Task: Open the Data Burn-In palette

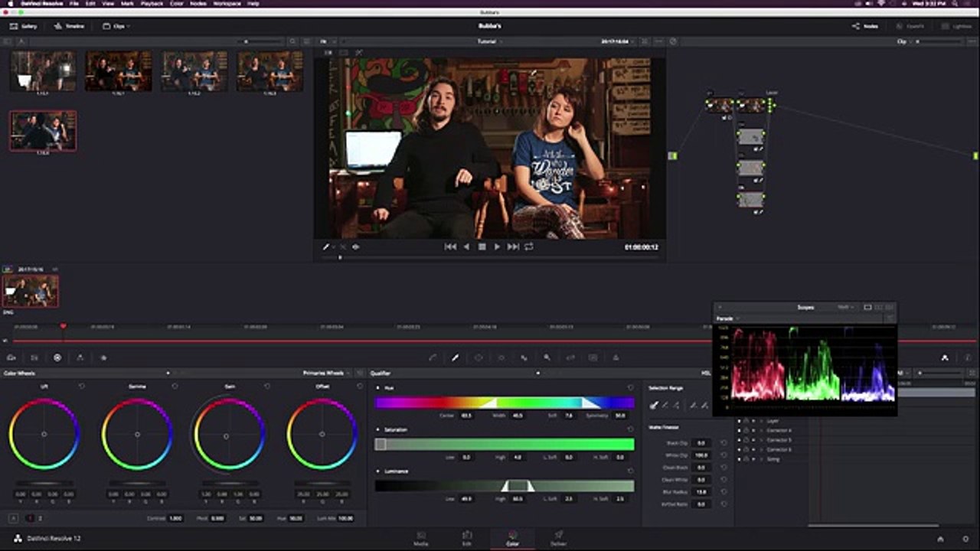Action: coord(616,357)
